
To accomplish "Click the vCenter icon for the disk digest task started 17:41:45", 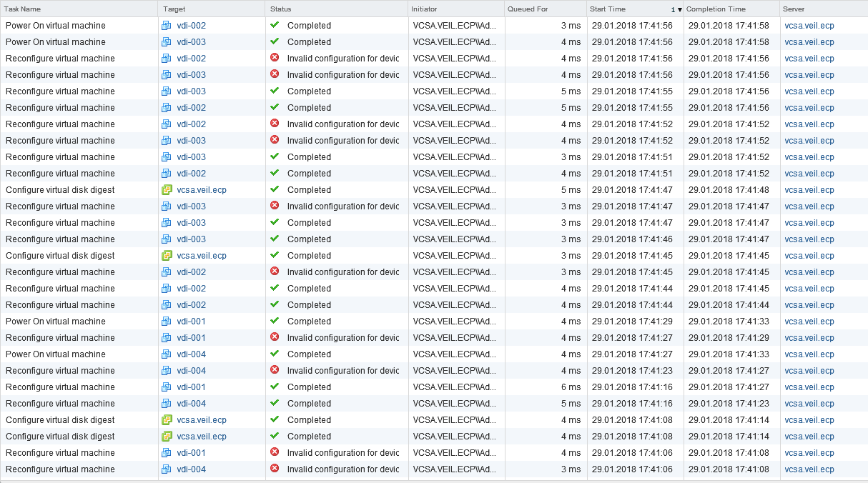I will pyautogui.click(x=167, y=256).
